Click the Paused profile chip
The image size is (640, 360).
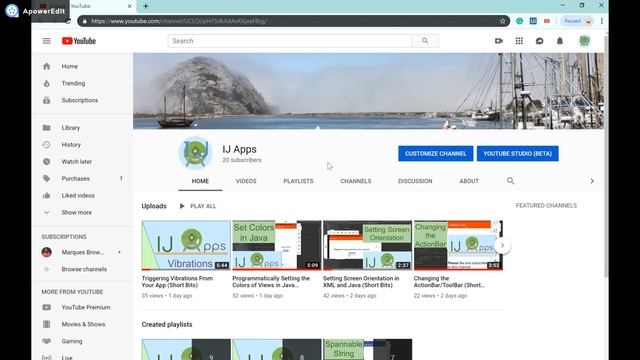tap(577, 21)
